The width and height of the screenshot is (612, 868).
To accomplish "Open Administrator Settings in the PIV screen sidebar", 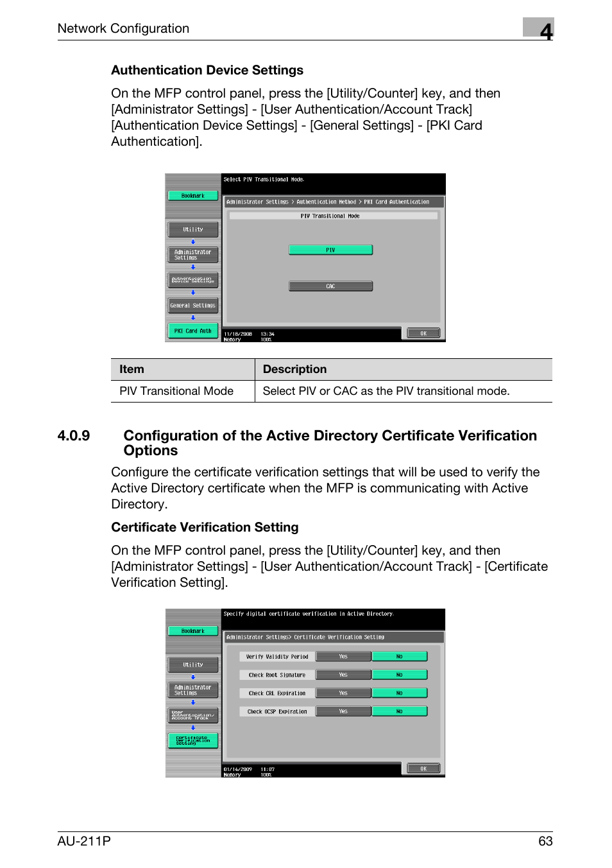I will [193, 255].
